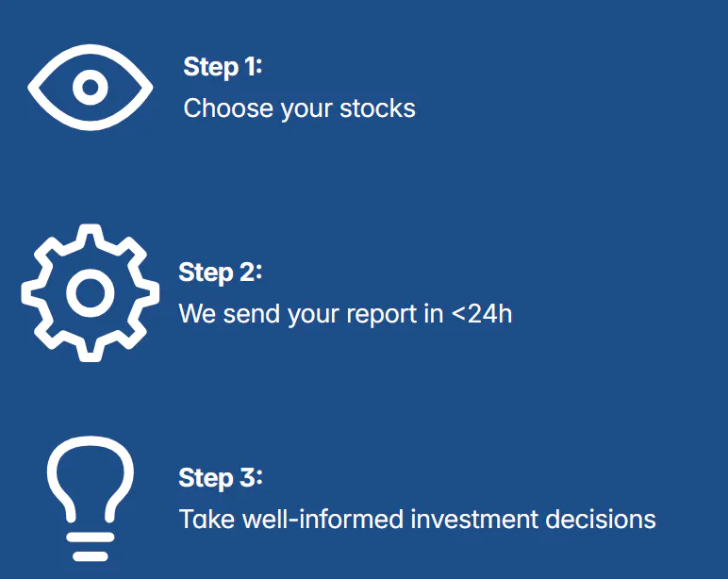Click the 'Choose your stocks' text
The height and width of the screenshot is (579, 728).
[x=300, y=108]
